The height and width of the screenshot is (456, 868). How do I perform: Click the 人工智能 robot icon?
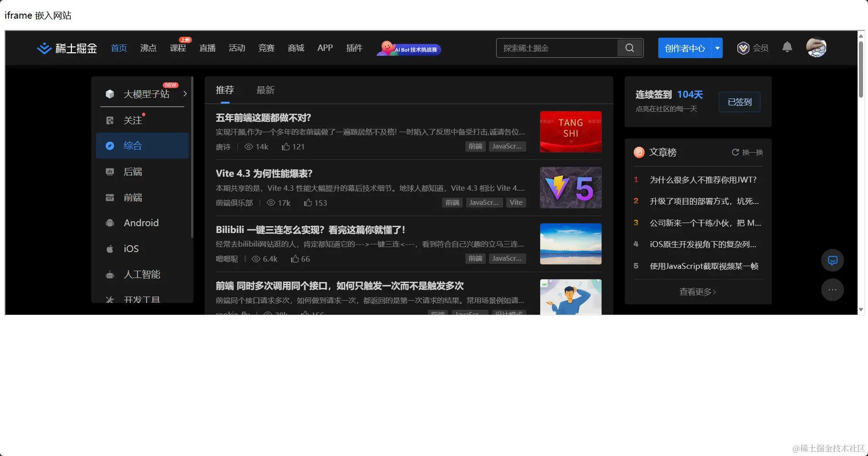coord(110,275)
